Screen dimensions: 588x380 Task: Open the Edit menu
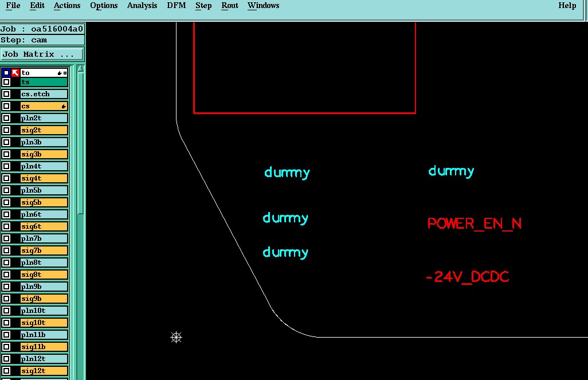(x=37, y=6)
